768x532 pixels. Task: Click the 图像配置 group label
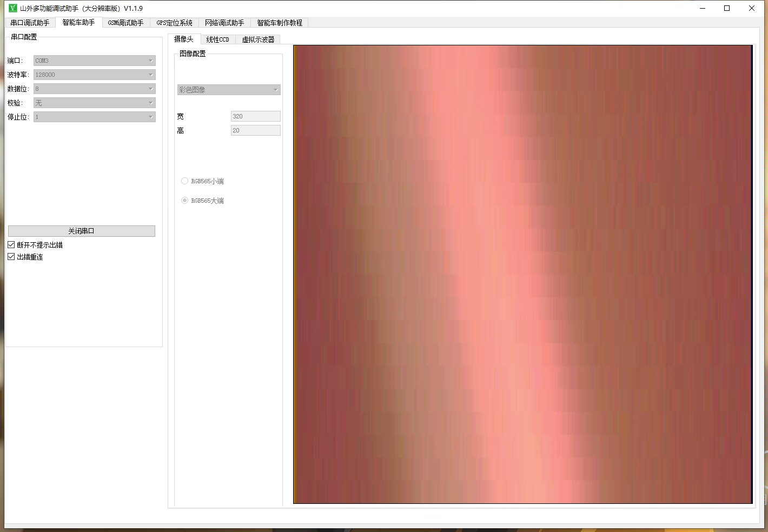[193, 54]
